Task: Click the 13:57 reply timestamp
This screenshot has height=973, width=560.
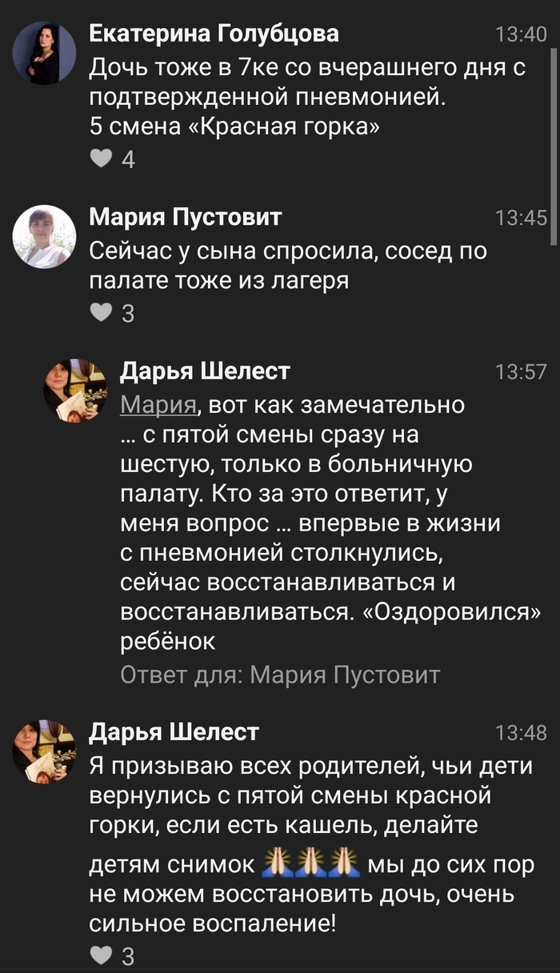Action: (x=521, y=372)
